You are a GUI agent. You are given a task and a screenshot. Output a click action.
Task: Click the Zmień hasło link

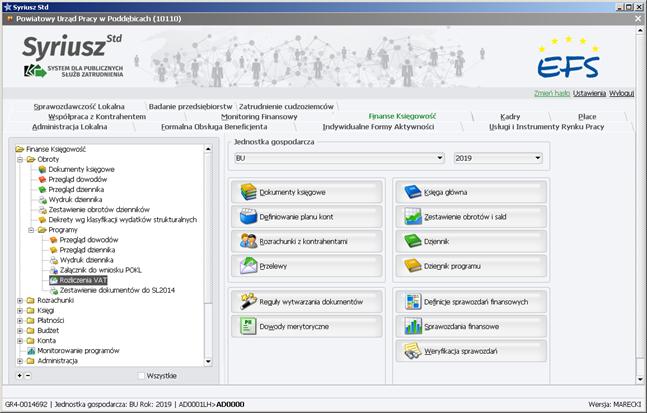pyautogui.click(x=552, y=93)
